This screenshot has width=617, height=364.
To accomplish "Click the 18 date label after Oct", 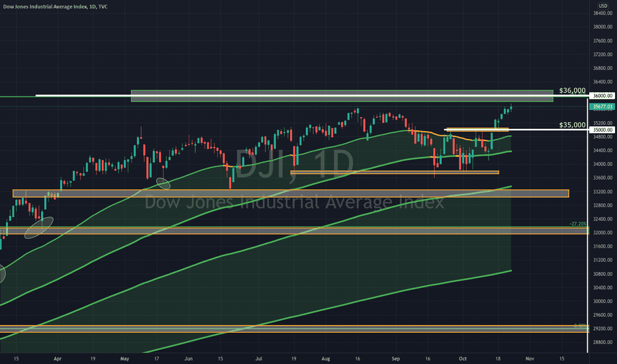I will [498, 359].
